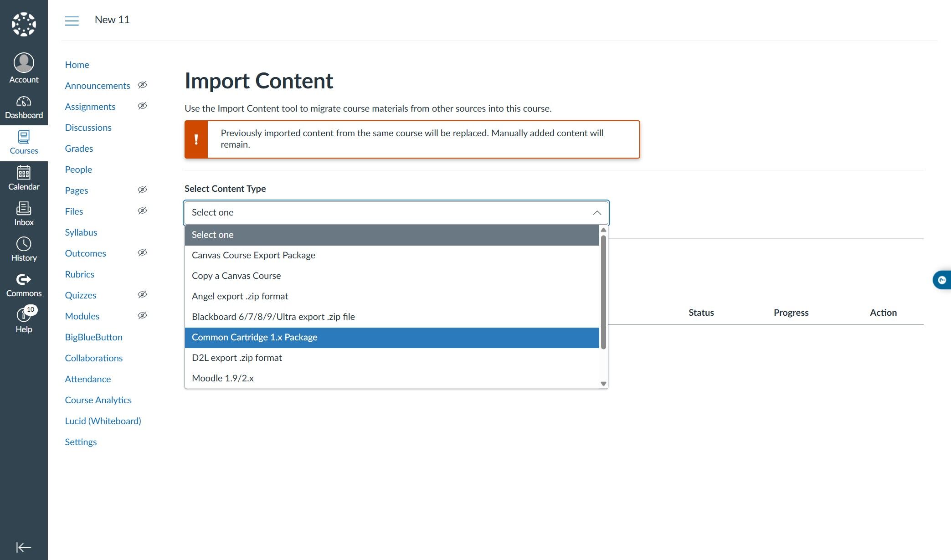Image resolution: width=951 pixels, height=560 pixels.
Task: Click hidden eye icon beside Files
Action: (142, 211)
